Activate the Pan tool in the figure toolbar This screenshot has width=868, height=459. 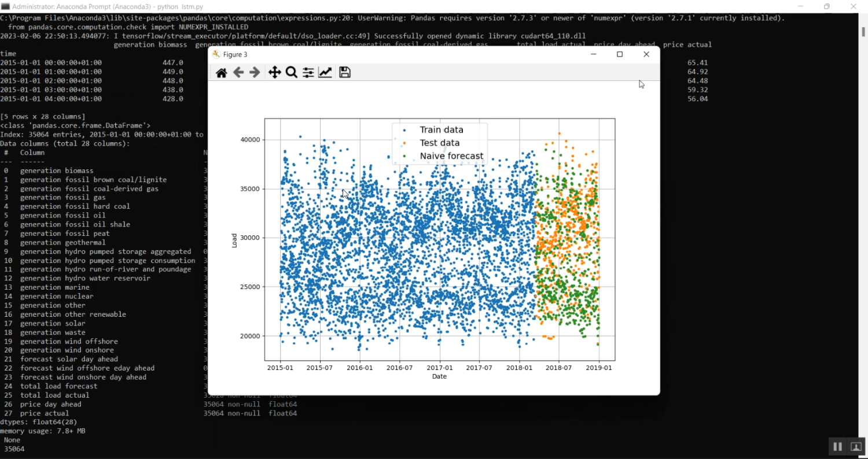(274, 72)
